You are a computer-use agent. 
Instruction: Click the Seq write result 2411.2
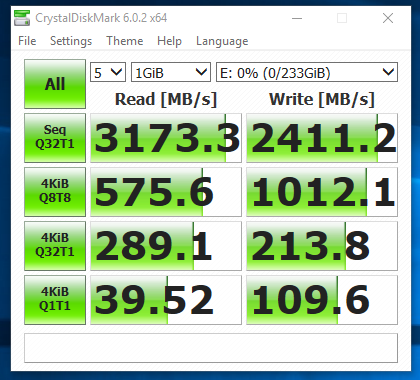(322, 138)
